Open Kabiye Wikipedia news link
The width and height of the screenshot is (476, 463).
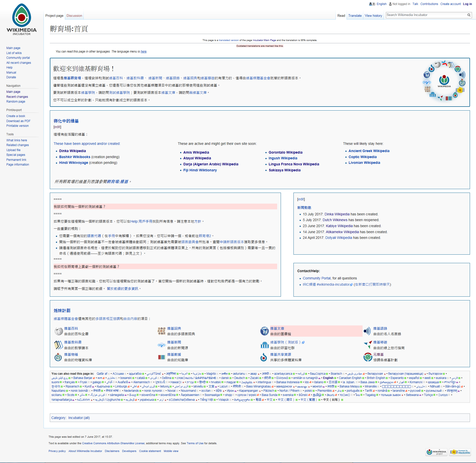pos(339,226)
